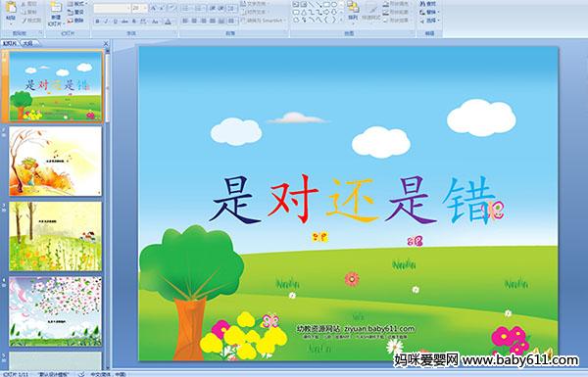The width and height of the screenshot is (588, 377).
Task: Select the rectangle shape in shapes gallery
Action: tap(327, 5)
